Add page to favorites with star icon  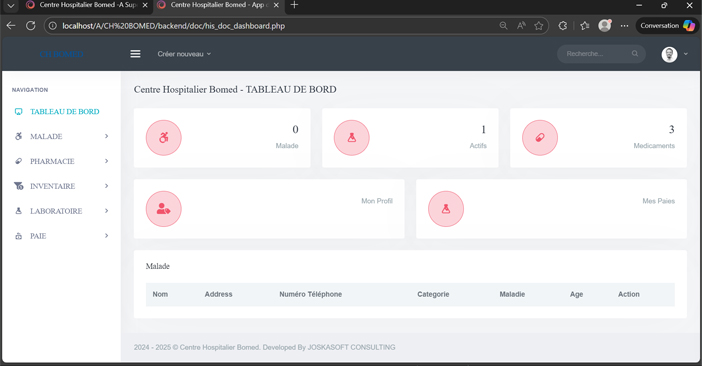(539, 26)
